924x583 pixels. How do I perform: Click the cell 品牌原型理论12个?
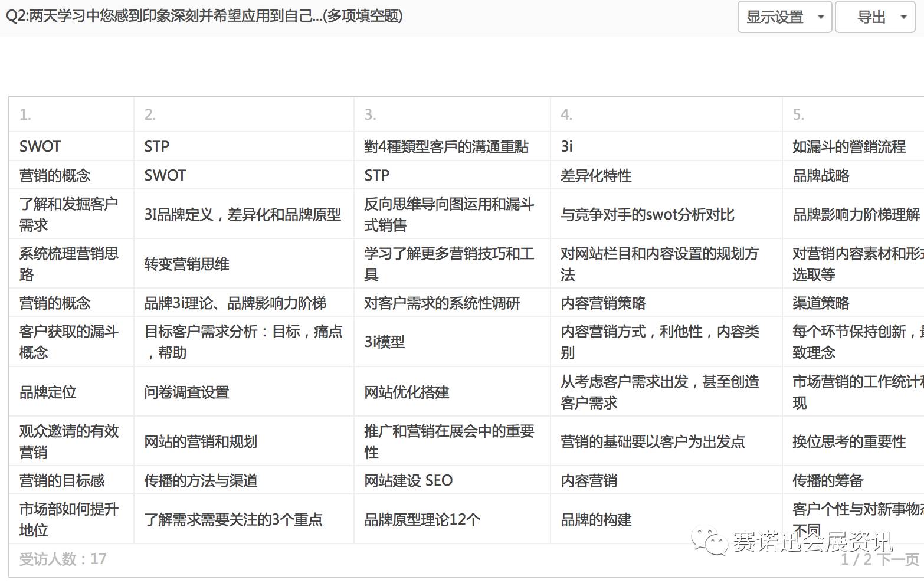[x=452, y=519]
